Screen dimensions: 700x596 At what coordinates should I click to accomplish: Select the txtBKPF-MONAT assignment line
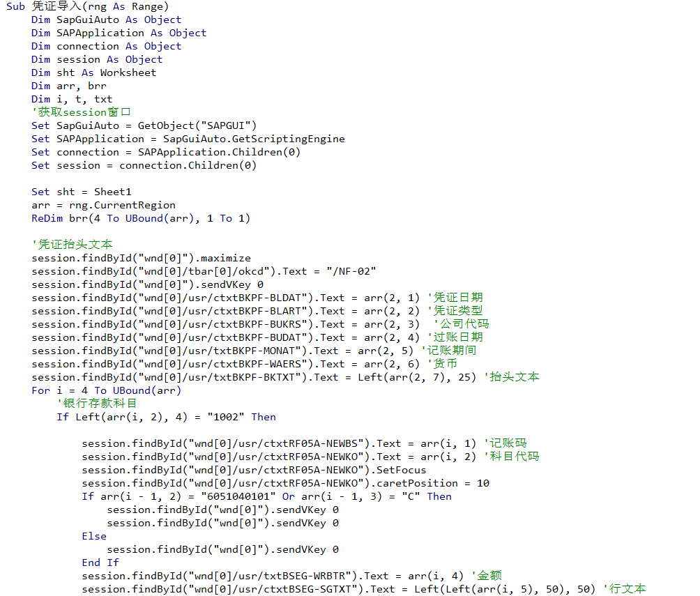[254, 351]
